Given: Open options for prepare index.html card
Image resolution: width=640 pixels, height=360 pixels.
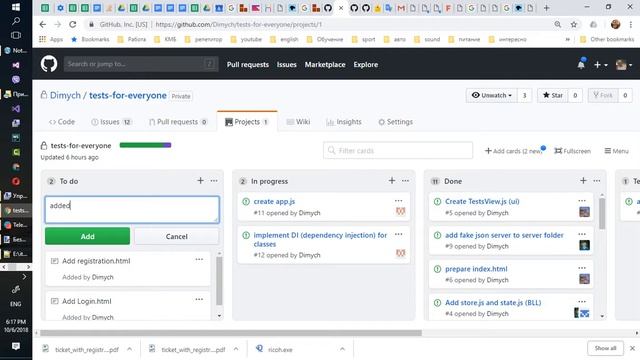Looking at the screenshot, I should [x=582, y=268].
